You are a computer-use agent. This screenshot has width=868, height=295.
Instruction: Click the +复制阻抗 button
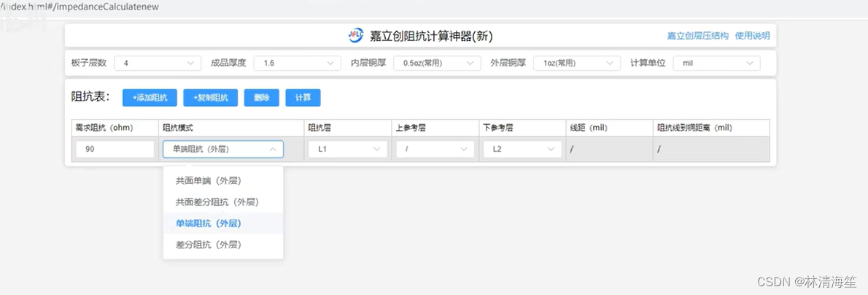click(x=210, y=98)
